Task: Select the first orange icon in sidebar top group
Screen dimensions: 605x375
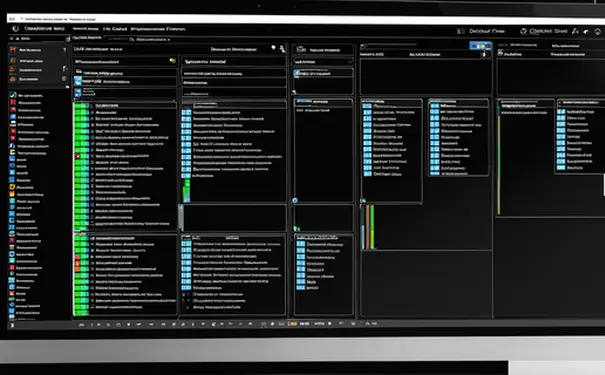Action: pyautogui.click(x=13, y=50)
